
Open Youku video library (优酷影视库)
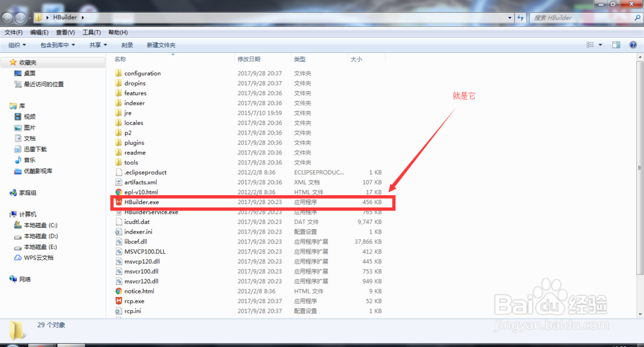[33, 171]
